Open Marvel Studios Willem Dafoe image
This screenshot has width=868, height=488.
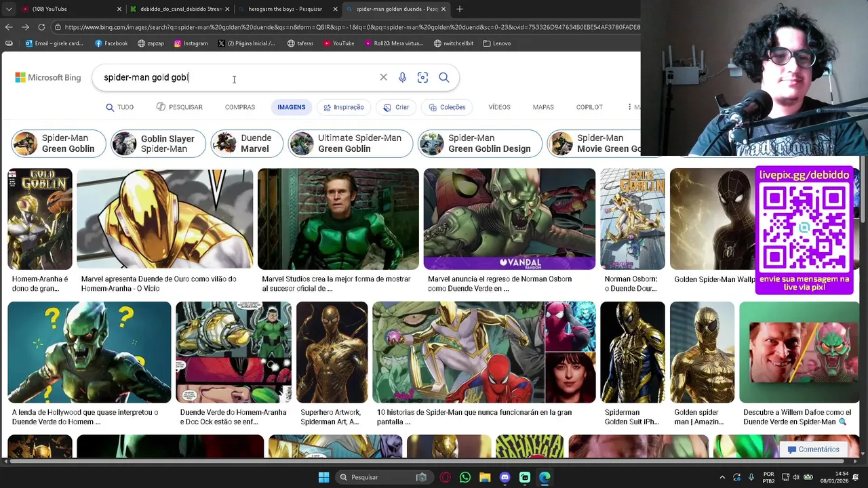click(x=338, y=219)
